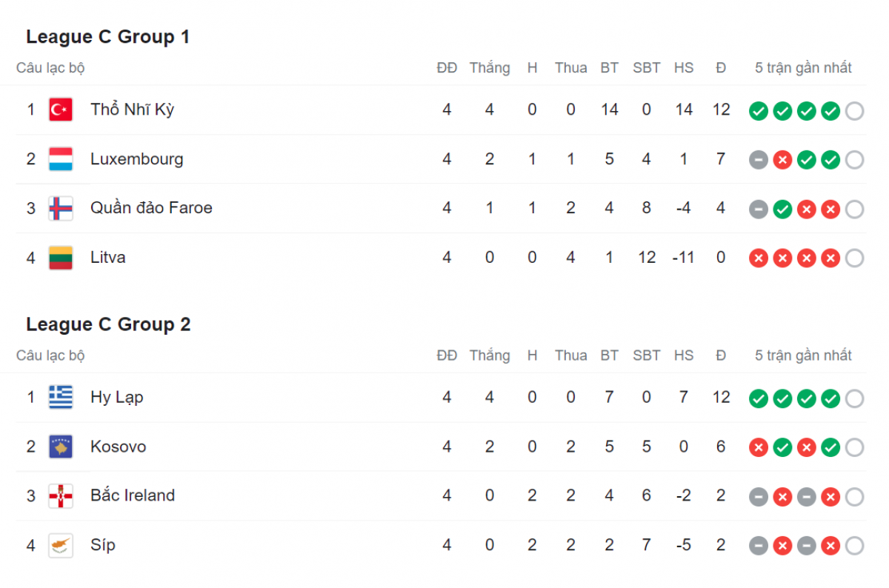Click Thổ Nhĩ Kỳ's empty upcoming match circle
The image size is (889, 588).
pyautogui.click(x=854, y=111)
